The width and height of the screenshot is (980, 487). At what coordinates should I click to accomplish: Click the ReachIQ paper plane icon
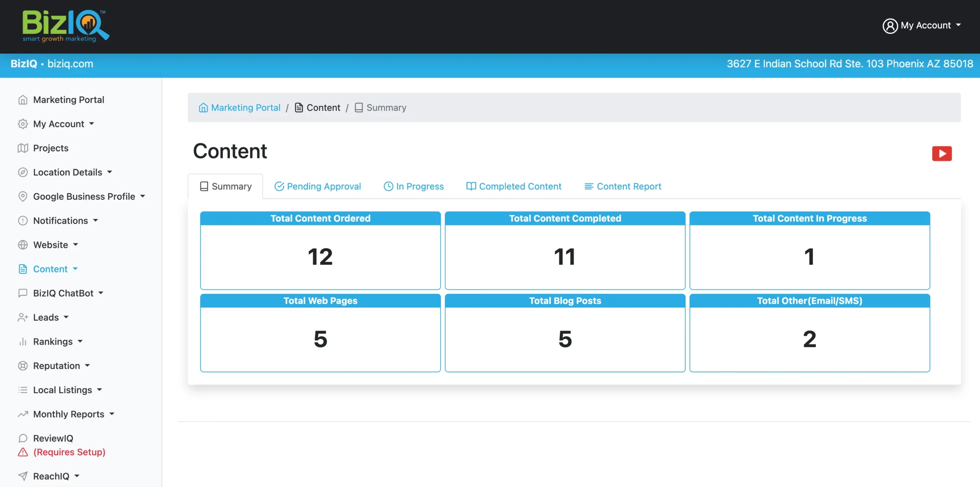click(x=23, y=476)
